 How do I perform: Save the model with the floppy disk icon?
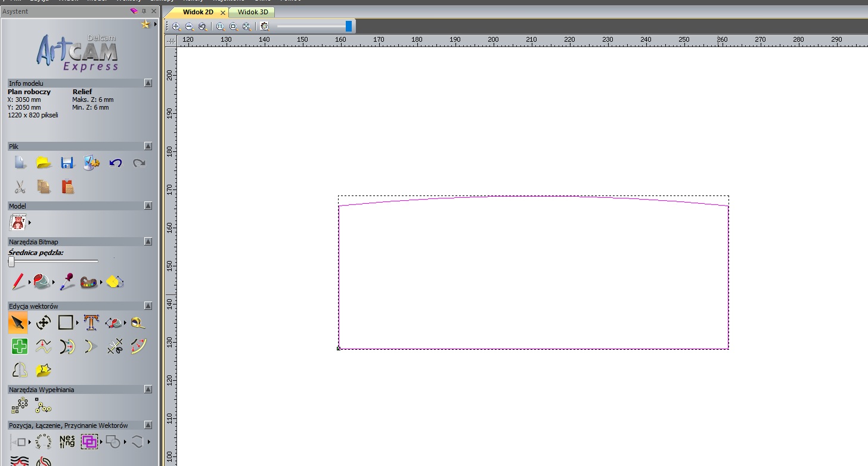coord(67,163)
